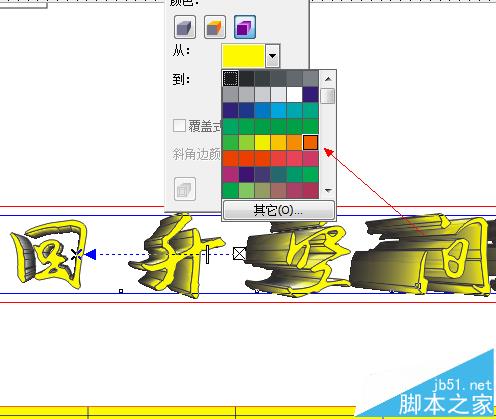Select the use object fill extrusion color icon
496x419 pixels.
[185, 27]
